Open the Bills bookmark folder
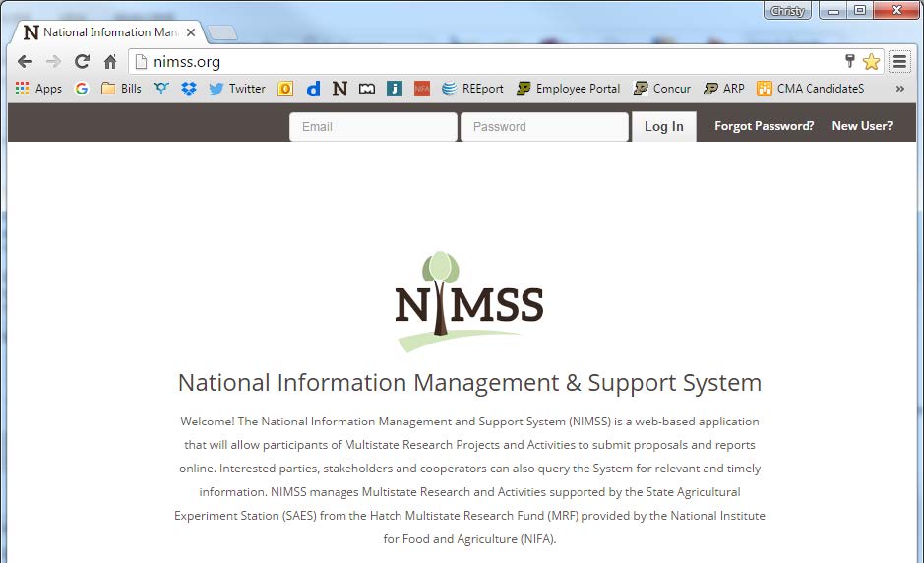 [x=121, y=89]
